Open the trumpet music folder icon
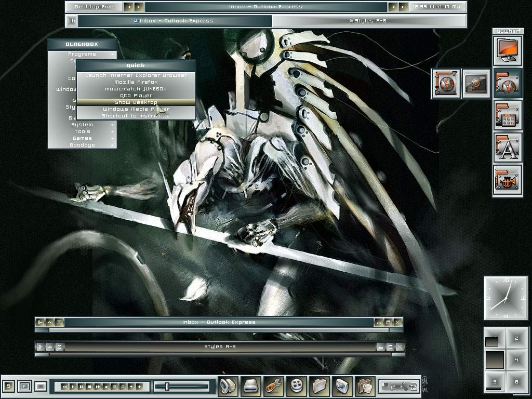Viewport: 532px width, 399px height. pos(508,180)
